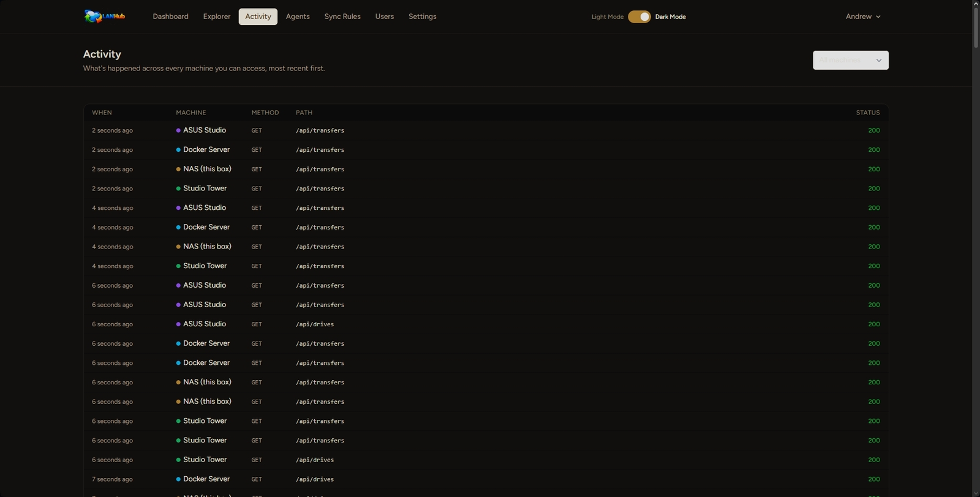Click /api/drives path in the Studio Tower row
The width and height of the screenshot is (980, 497).
(x=315, y=460)
